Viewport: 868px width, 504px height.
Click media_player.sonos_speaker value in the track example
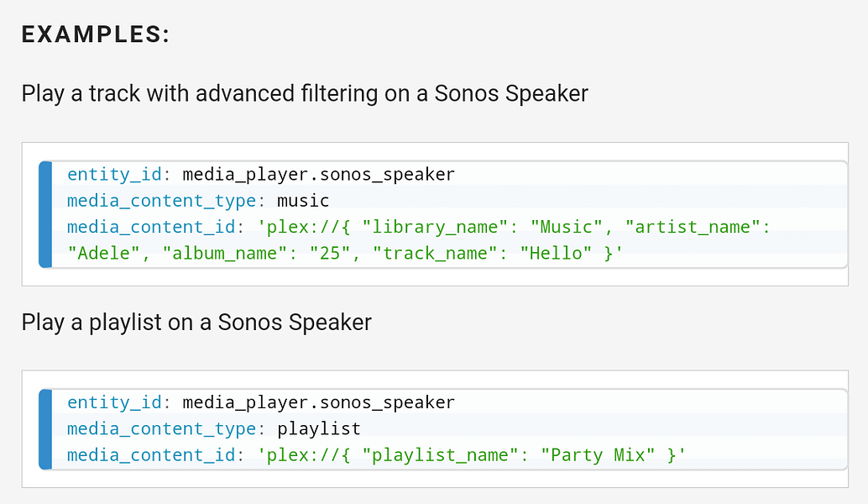click(x=318, y=175)
